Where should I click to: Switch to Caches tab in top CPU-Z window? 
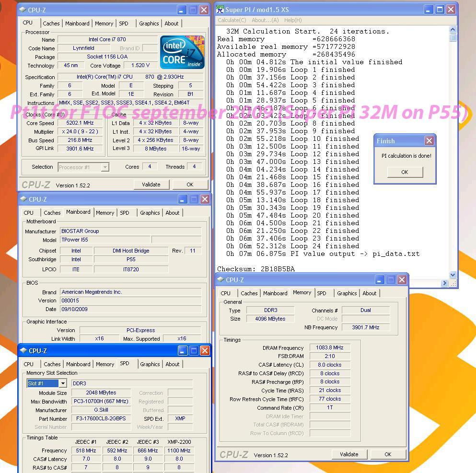point(51,23)
